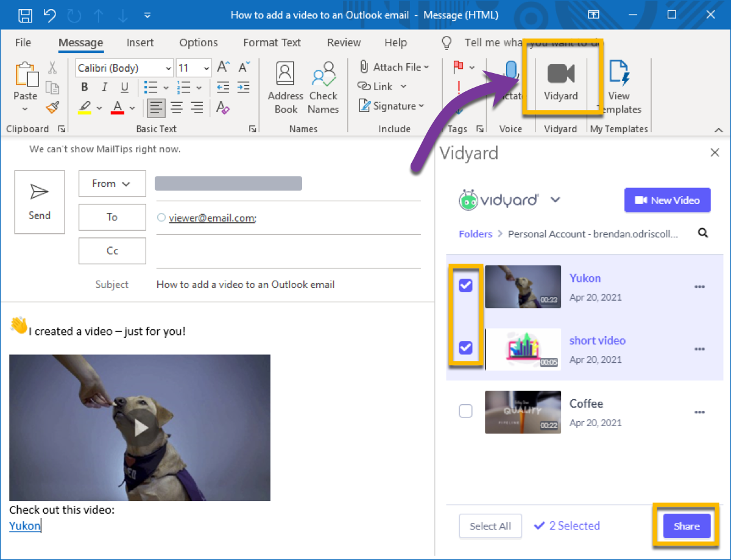Click the Cc button
The height and width of the screenshot is (560, 731).
coord(112,250)
